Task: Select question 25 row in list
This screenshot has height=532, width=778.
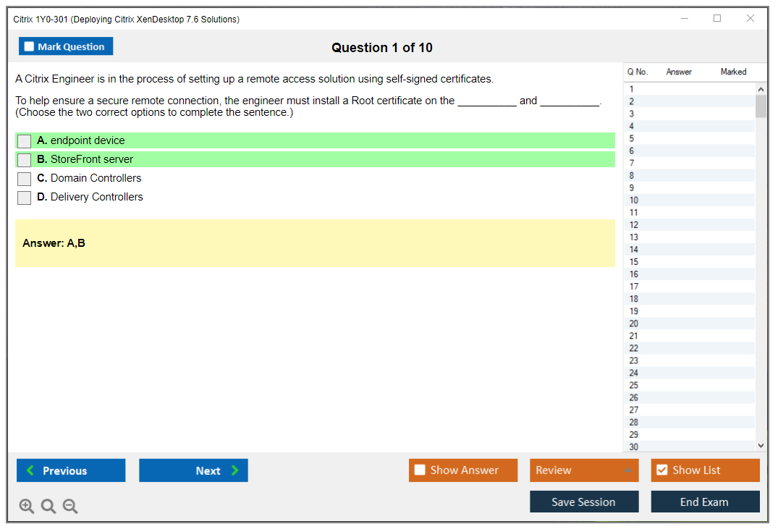Action: click(634, 385)
